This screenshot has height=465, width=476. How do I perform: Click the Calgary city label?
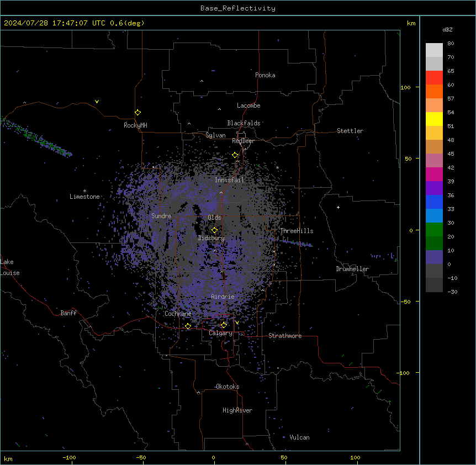point(221,333)
